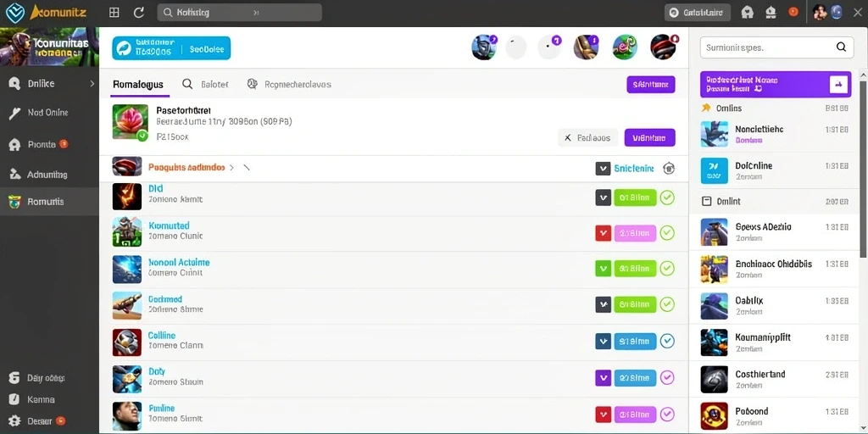Expand the Dnlike sidebar chevron
The height and width of the screenshot is (434, 868).
pyautogui.click(x=92, y=84)
